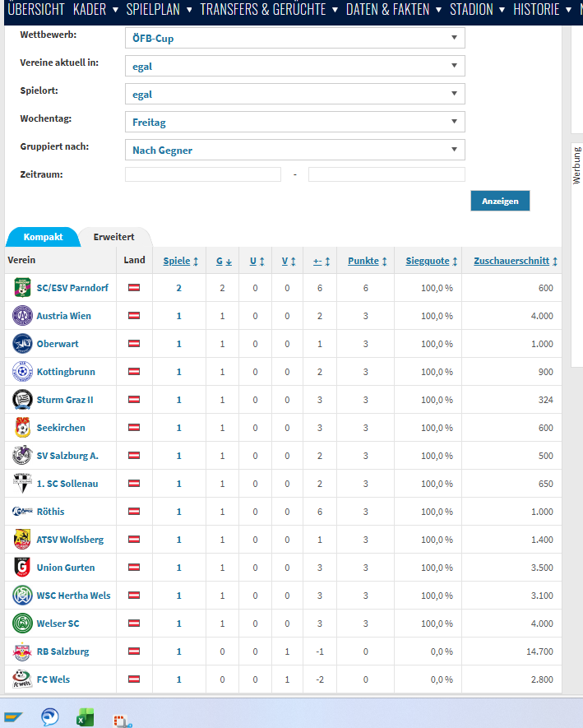Expand the Wochentag dropdown set to Freitag
The image size is (583, 728).
click(294, 122)
